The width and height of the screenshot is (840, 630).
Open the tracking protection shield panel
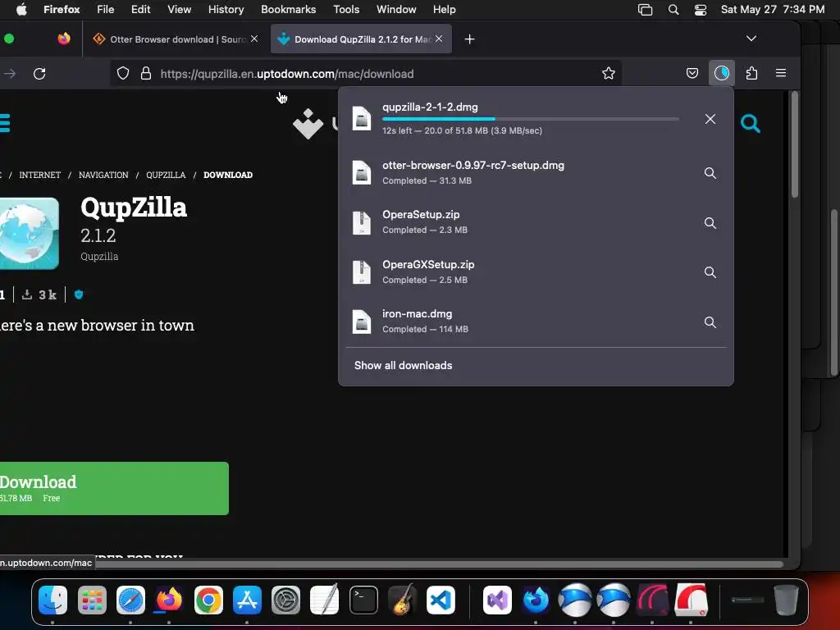click(123, 73)
